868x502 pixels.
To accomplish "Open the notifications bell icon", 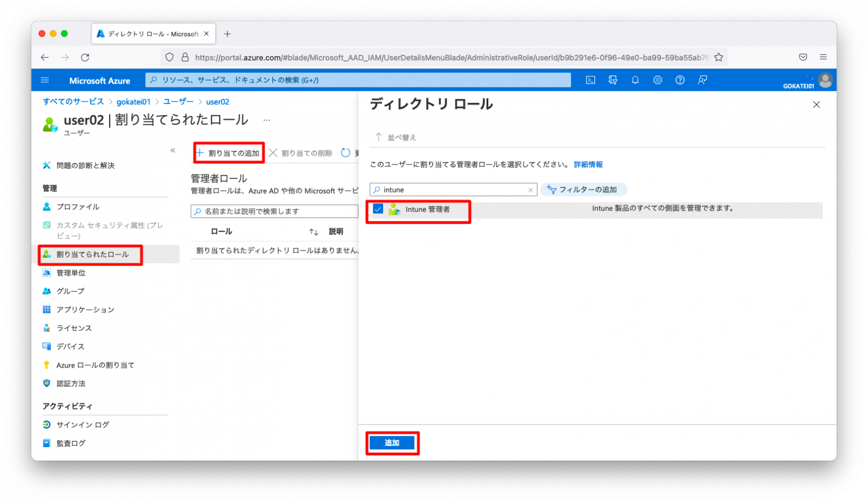I will tap(635, 80).
